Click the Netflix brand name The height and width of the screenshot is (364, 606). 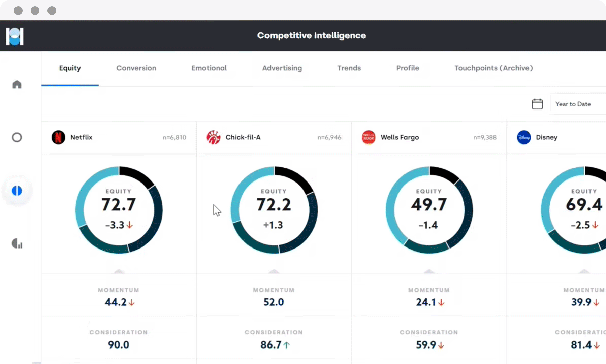click(81, 137)
